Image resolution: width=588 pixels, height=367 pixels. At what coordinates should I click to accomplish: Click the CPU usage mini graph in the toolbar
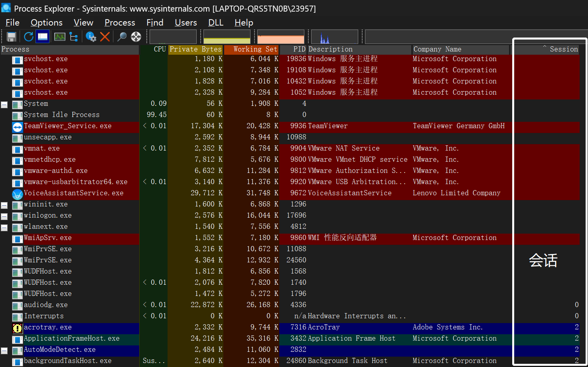173,37
